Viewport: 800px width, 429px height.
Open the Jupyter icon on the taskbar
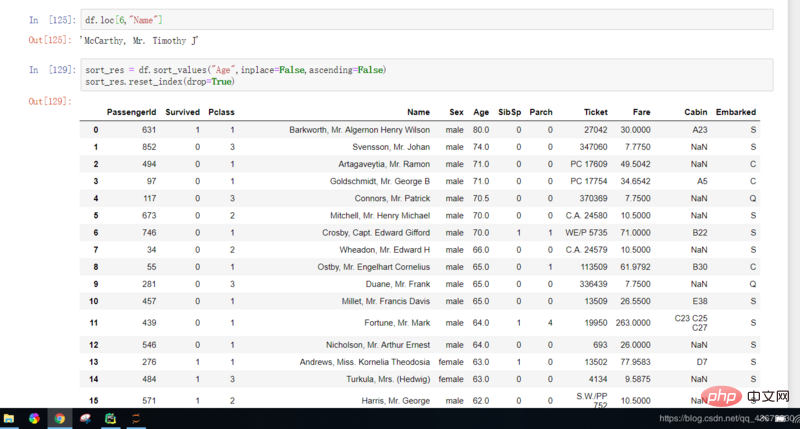(136, 419)
